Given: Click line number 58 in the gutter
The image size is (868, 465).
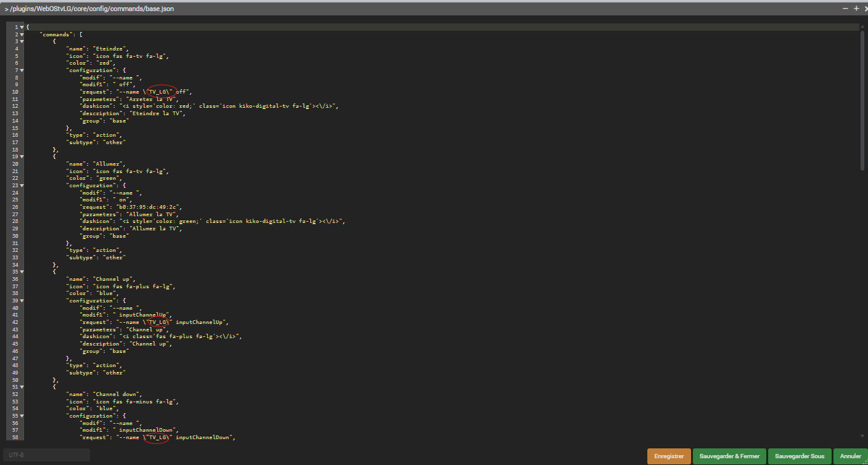Looking at the screenshot, I should pos(15,437).
